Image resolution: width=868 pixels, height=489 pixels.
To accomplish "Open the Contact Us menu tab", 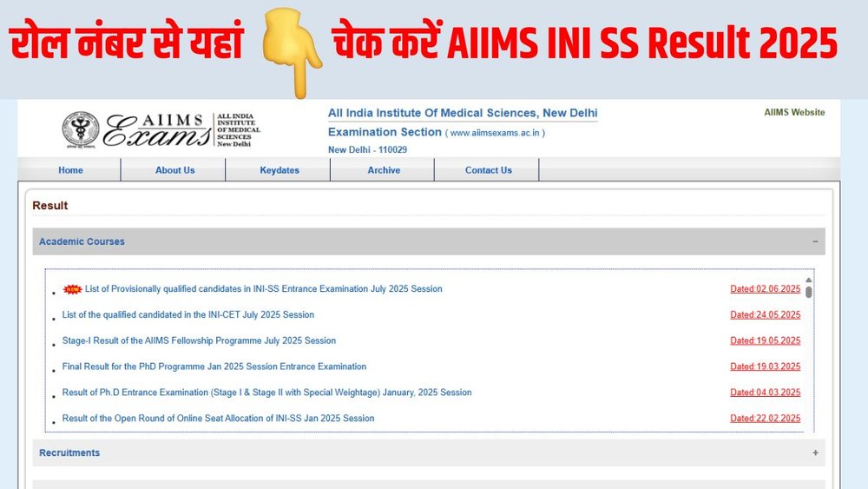I will pyautogui.click(x=488, y=170).
